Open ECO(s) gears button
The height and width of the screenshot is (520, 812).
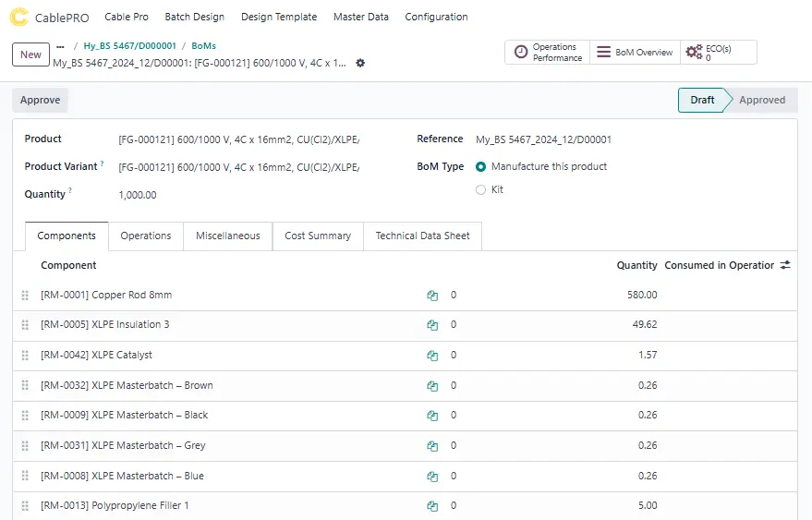[x=719, y=53]
